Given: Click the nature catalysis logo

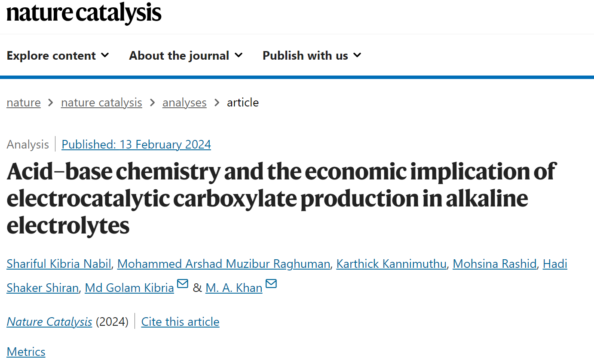Looking at the screenshot, I should 84,13.
